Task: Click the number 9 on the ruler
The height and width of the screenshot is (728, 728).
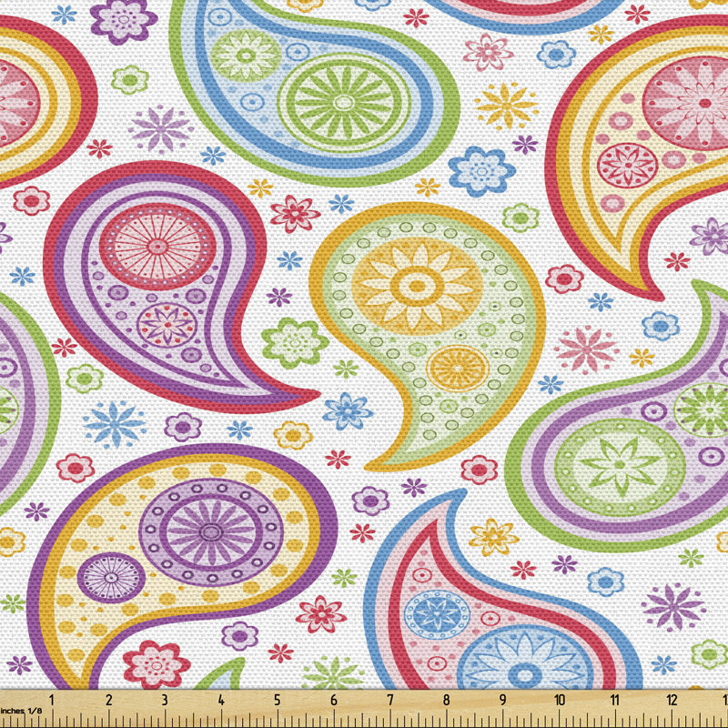Action: coord(502,700)
